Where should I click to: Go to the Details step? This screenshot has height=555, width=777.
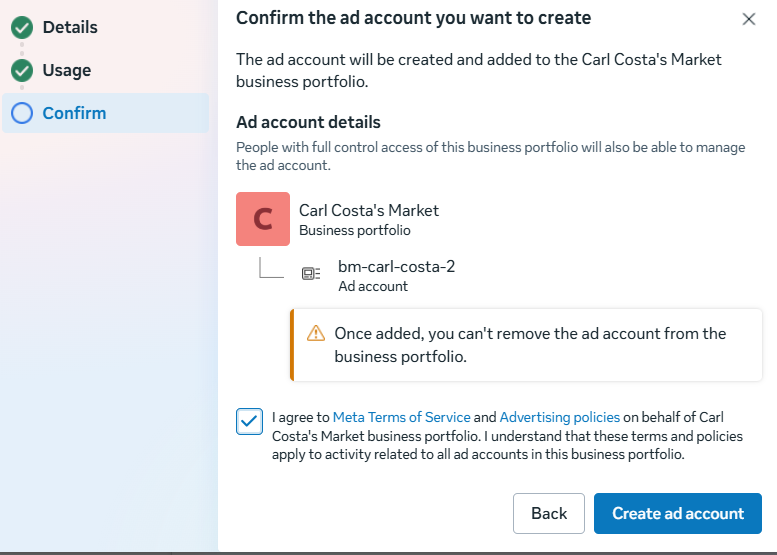[x=70, y=27]
